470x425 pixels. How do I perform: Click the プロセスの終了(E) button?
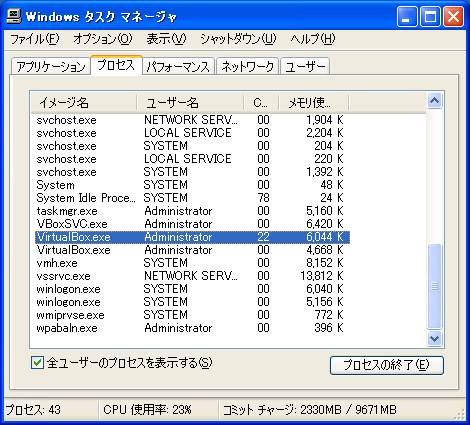coord(387,365)
